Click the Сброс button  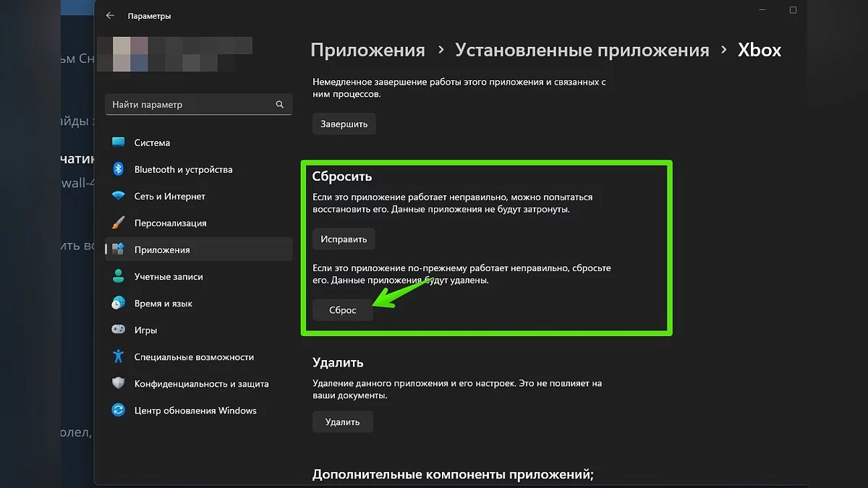(x=343, y=309)
